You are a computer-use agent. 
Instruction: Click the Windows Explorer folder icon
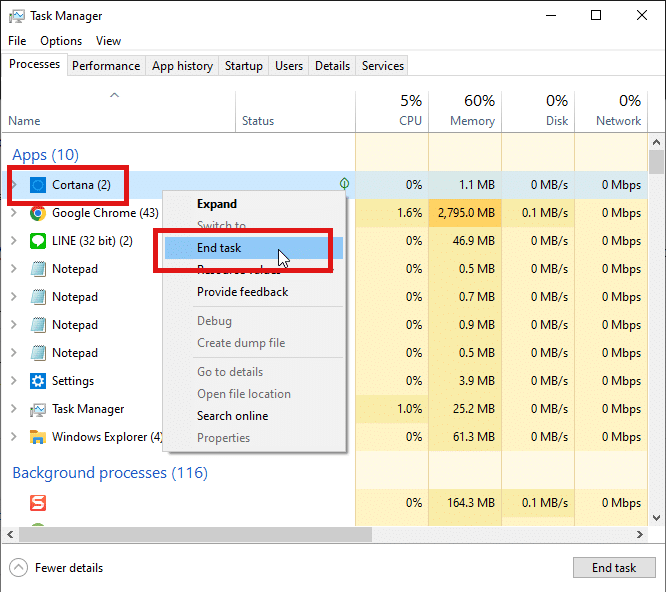[38, 437]
